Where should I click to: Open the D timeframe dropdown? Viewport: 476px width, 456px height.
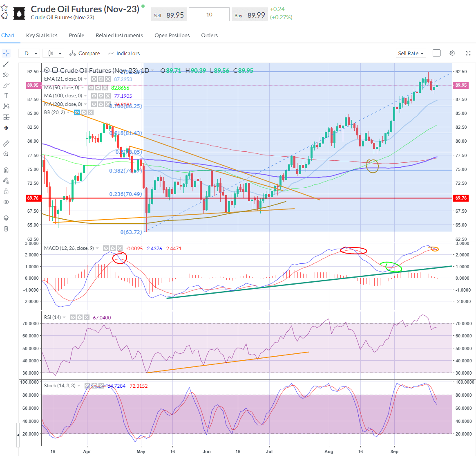(29, 54)
